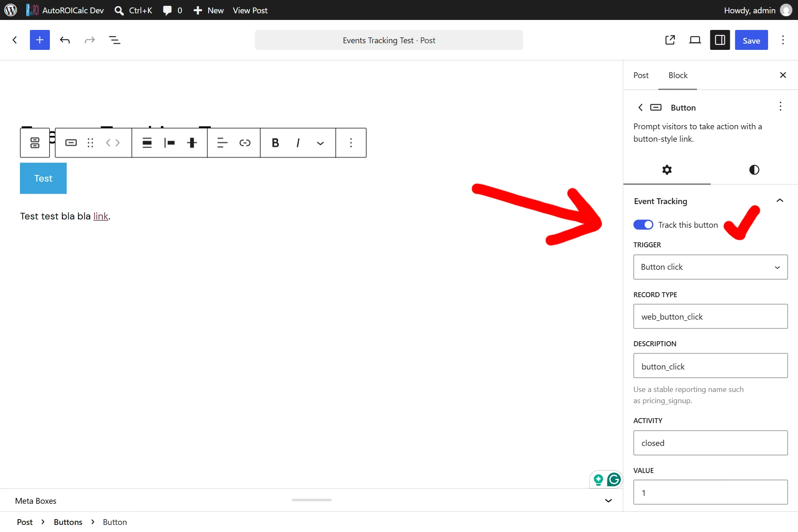Click the link icon in block toolbar

(245, 143)
